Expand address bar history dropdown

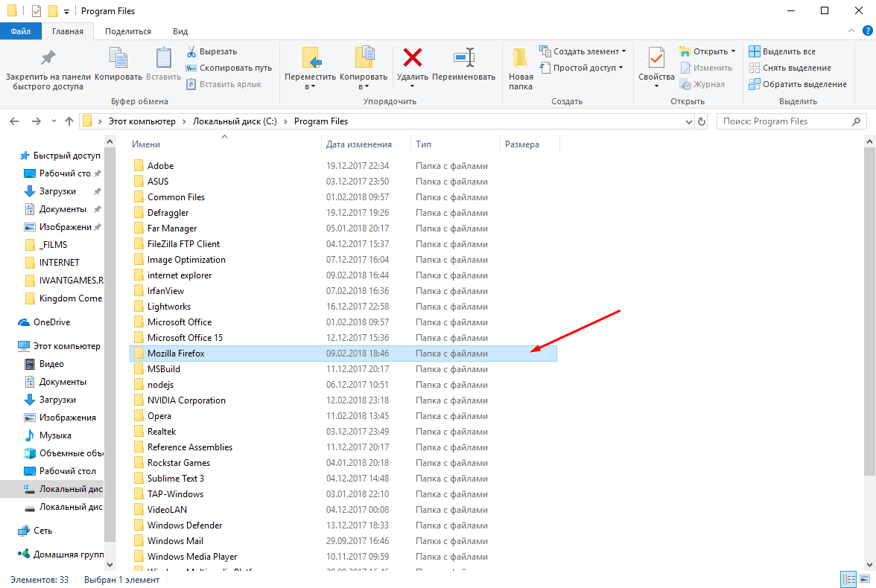(x=689, y=122)
